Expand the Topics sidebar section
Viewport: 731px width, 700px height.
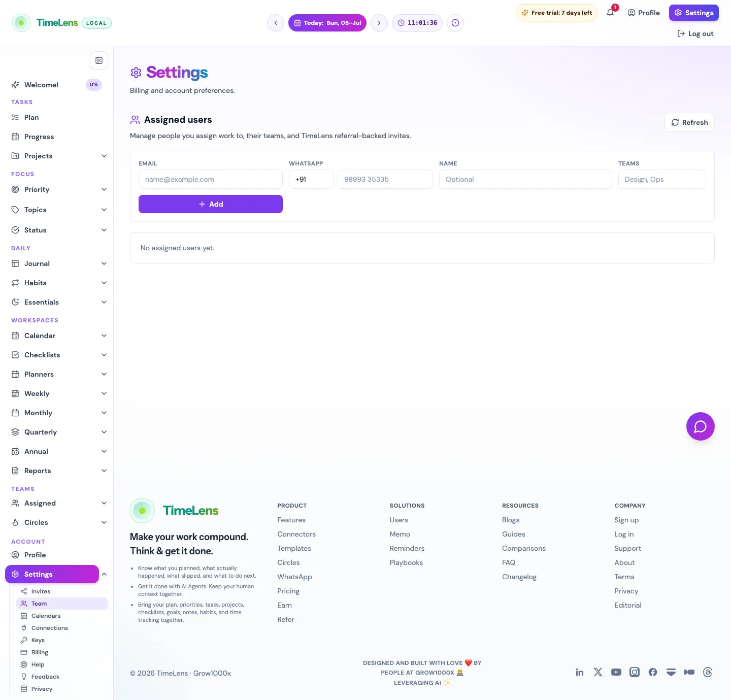[x=104, y=210]
